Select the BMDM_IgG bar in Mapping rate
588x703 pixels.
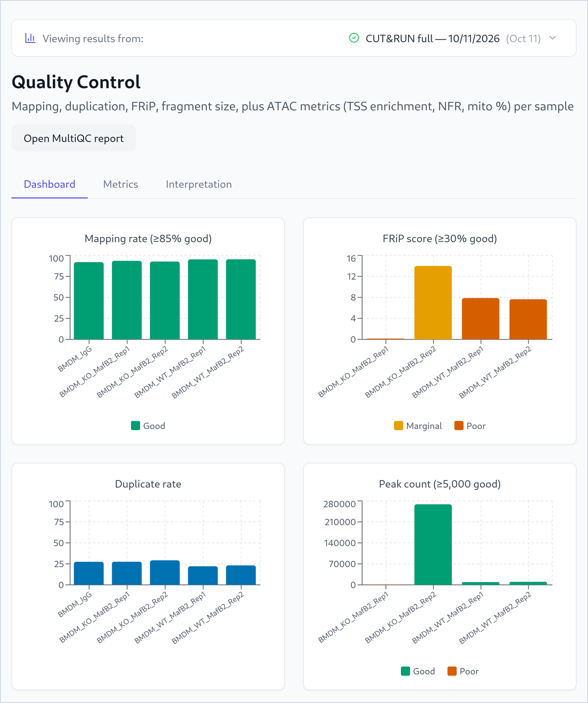pos(89,301)
